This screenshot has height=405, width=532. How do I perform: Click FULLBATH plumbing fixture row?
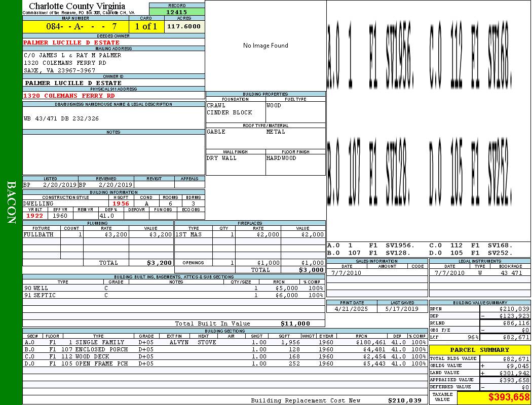(x=98, y=234)
